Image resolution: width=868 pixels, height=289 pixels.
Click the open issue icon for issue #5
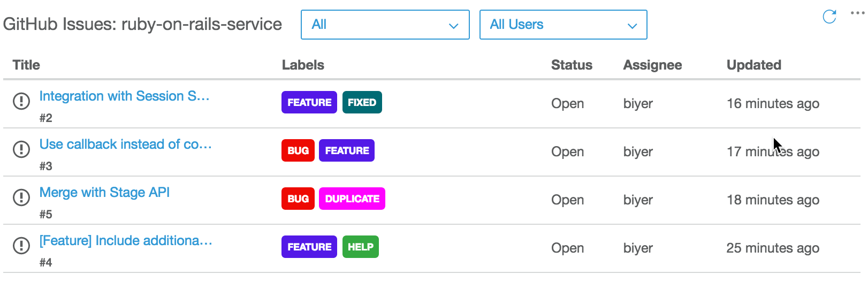[21, 197]
